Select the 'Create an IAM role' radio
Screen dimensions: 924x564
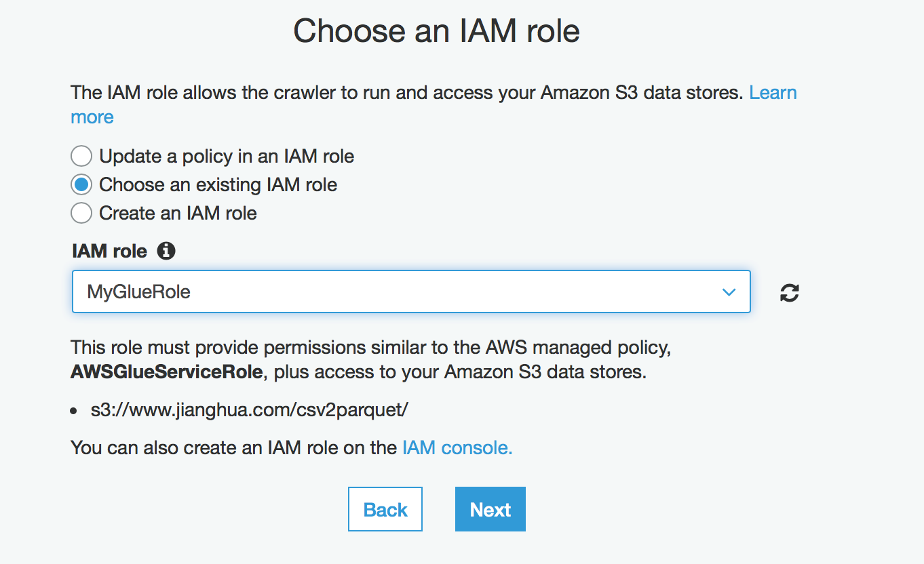[x=81, y=214]
